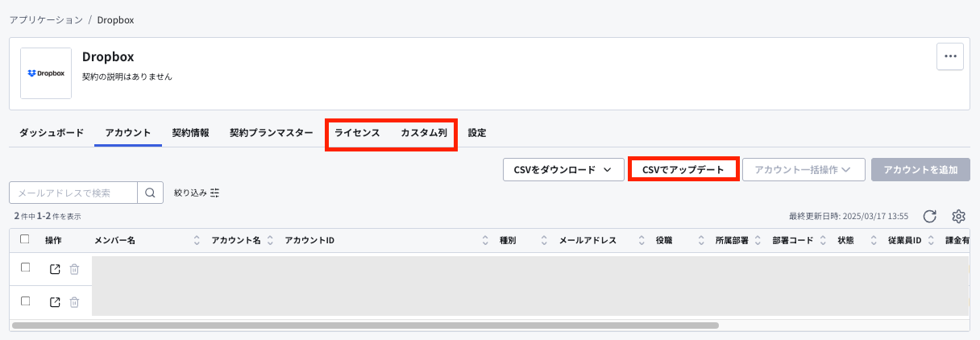Viewport: 980px width, 340px height.
Task: Click the 役職 column header
Action: 665,241
